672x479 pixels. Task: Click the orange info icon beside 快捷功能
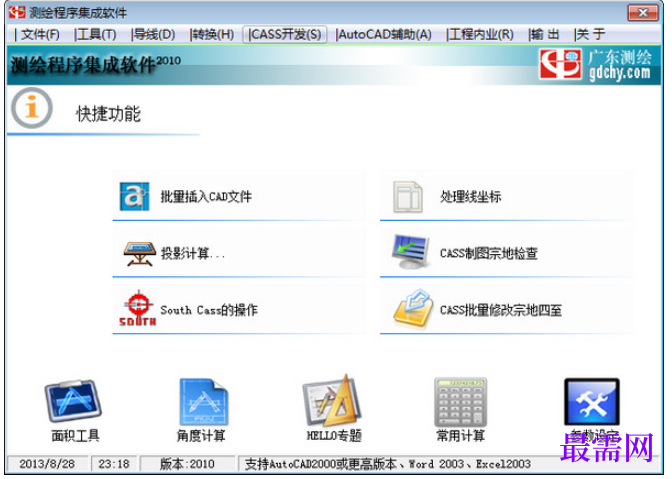click(x=32, y=108)
